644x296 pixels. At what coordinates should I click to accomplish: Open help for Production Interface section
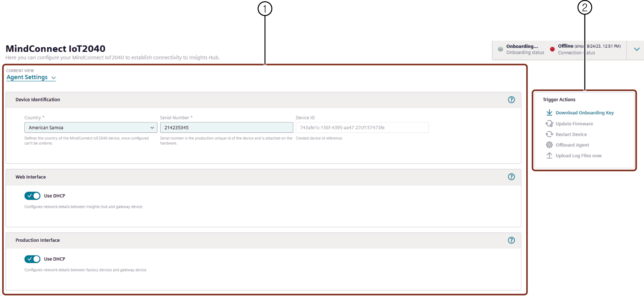tap(511, 240)
